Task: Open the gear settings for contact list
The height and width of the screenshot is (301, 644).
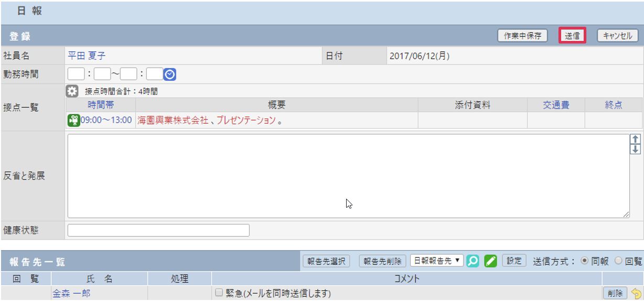Action: point(73,91)
